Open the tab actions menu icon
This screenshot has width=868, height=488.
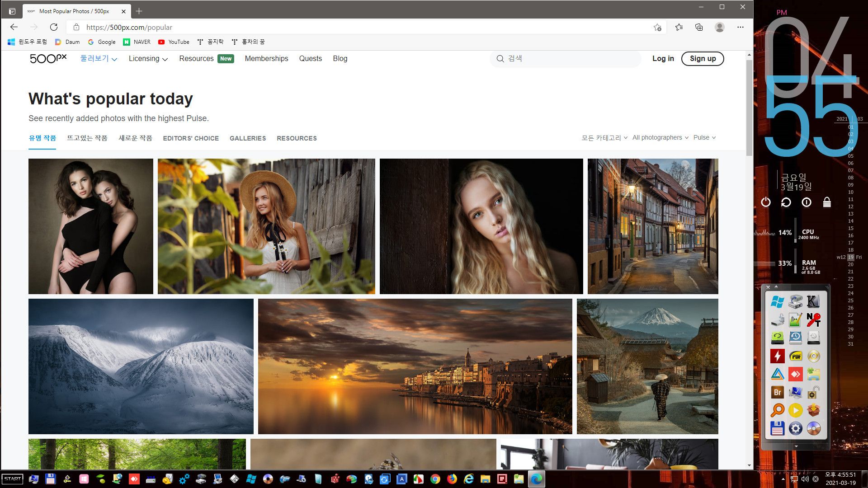coord(12,11)
